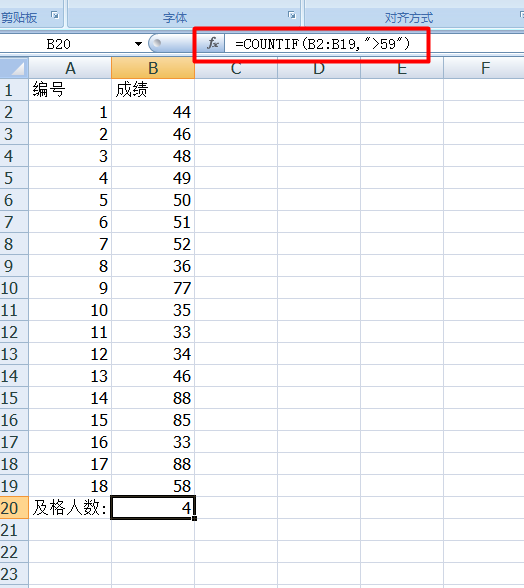
Task: Select column A header
Action: point(70,68)
